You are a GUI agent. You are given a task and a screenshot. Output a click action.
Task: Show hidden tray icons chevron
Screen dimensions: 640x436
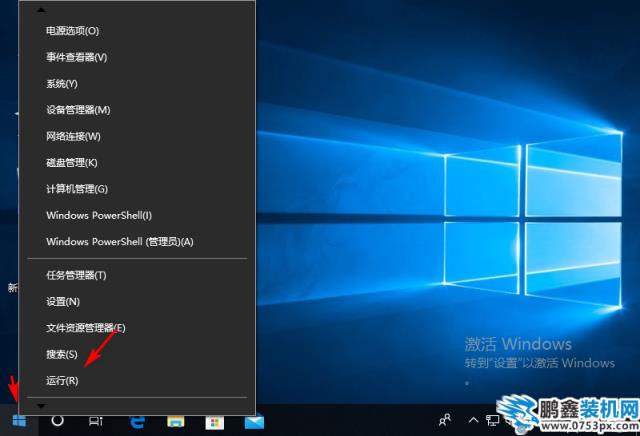tap(473, 420)
